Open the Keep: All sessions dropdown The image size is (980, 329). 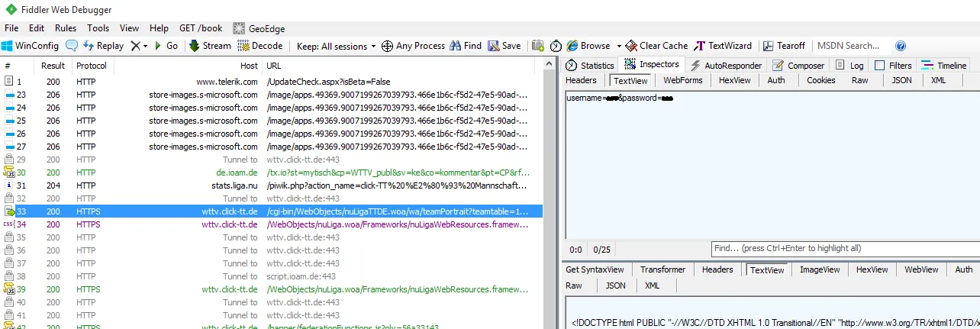click(x=336, y=46)
